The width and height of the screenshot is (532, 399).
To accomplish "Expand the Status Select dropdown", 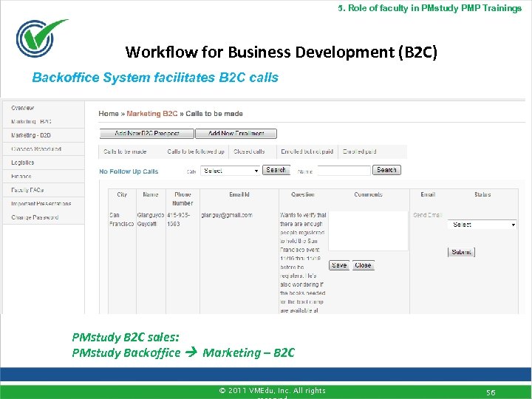I will tap(482, 225).
